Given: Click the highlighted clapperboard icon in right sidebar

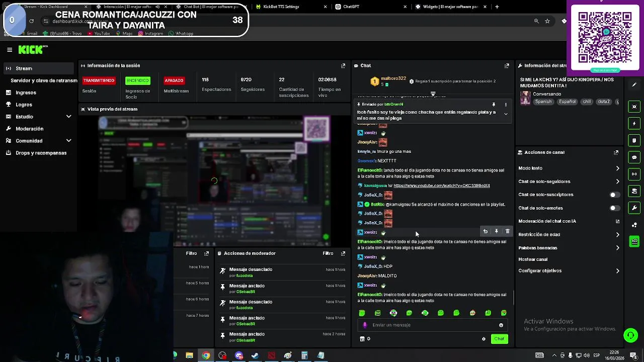Looking at the screenshot, I should tap(634, 242).
